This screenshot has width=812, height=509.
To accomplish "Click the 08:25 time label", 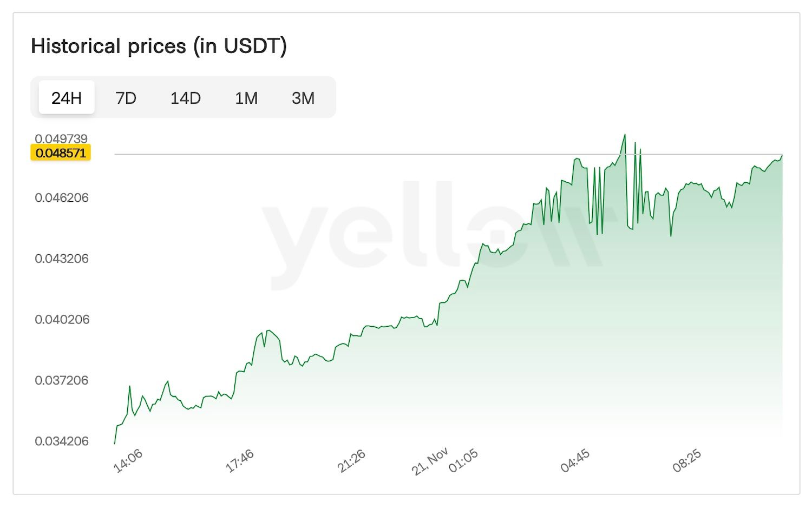I will [686, 461].
